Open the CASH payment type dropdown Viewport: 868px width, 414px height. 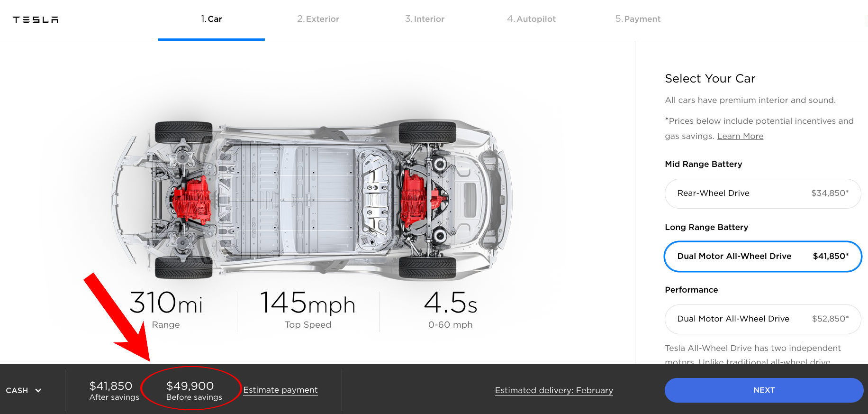(x=24, y=390)
